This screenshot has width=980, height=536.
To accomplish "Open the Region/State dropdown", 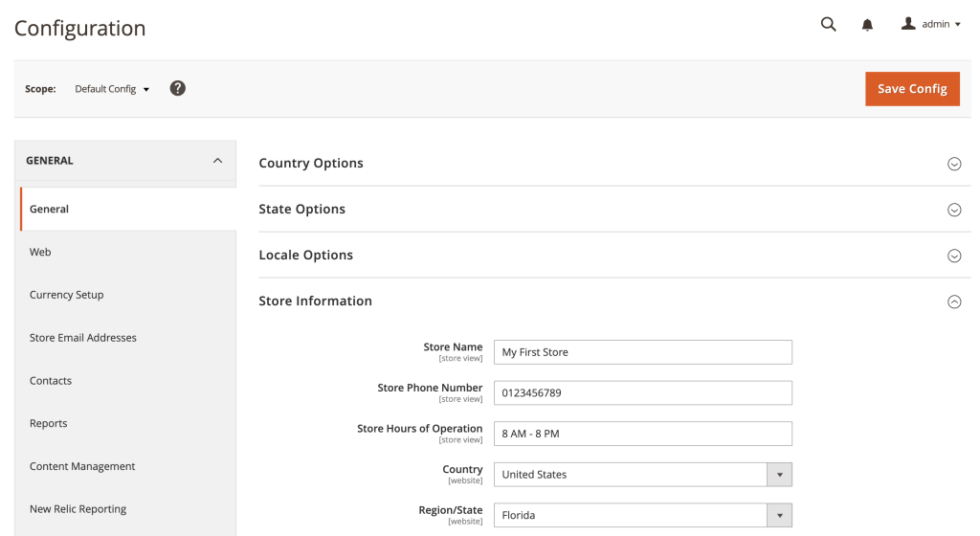I will (642, 516).
